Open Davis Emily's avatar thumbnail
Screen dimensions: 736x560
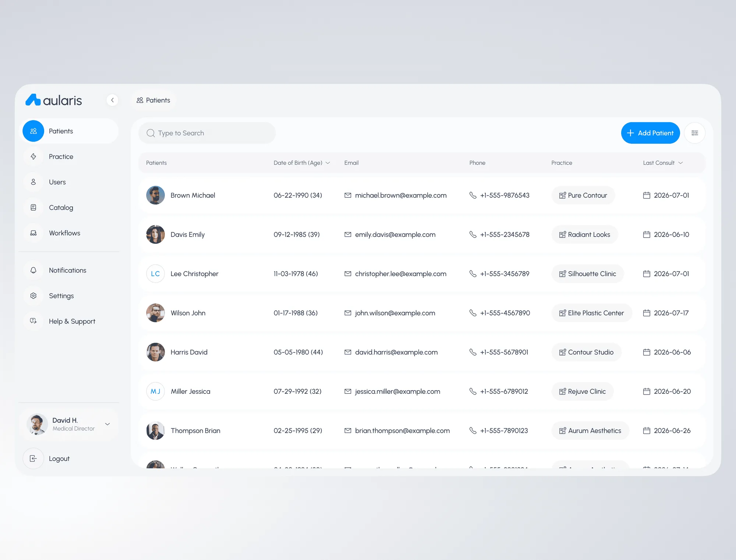point(155,234)
